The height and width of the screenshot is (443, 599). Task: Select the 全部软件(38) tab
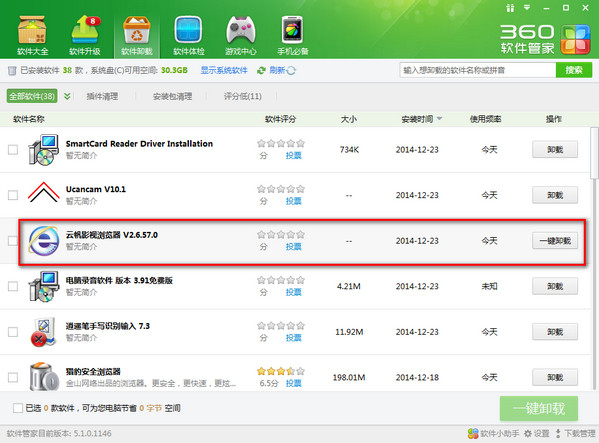(x=32, y=96)
